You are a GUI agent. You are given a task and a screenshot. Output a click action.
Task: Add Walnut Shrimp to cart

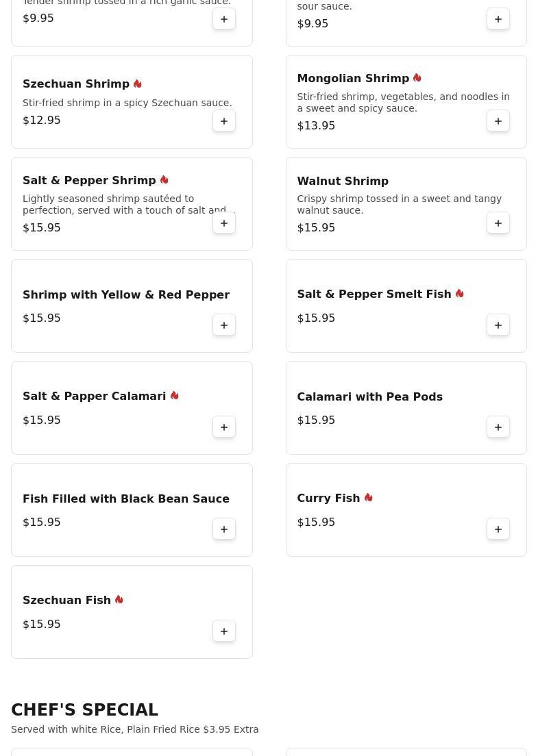point(498,223)
